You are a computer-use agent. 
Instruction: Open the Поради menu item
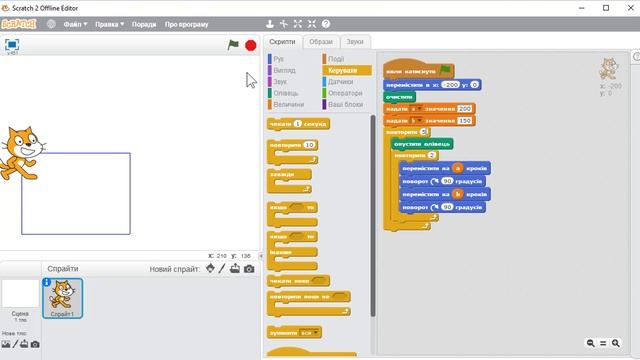144,24
